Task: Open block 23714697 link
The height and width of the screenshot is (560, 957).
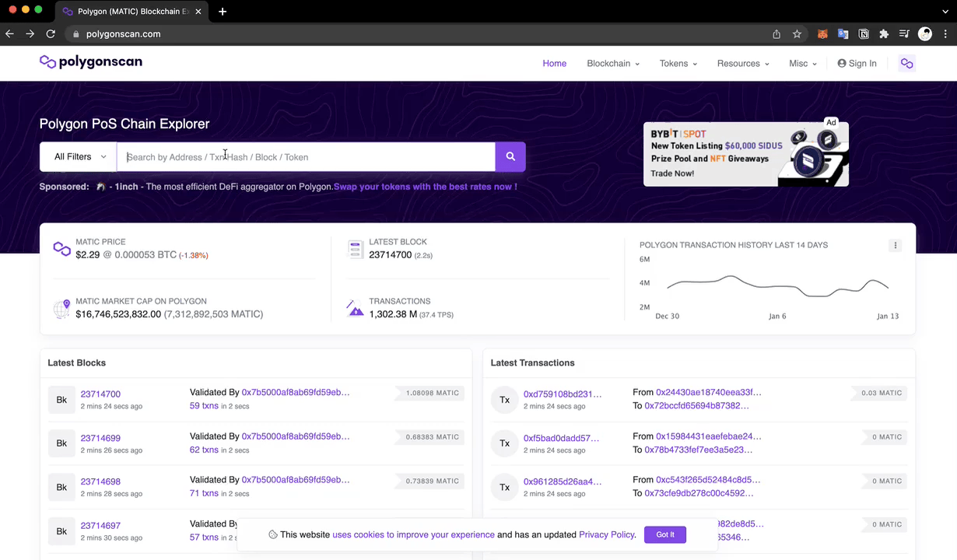Action: (x=100, y=526)
